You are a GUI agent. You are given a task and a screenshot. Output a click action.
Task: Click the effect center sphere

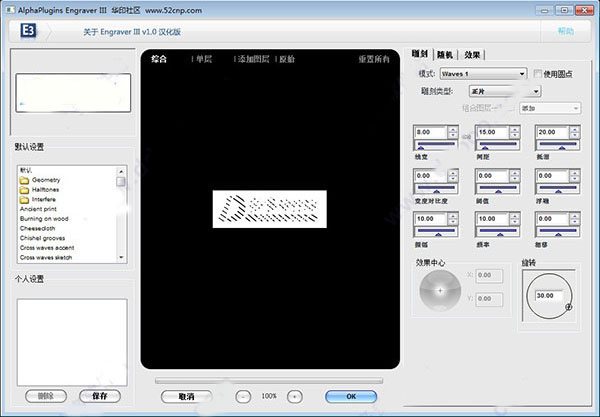pos(440,290)
